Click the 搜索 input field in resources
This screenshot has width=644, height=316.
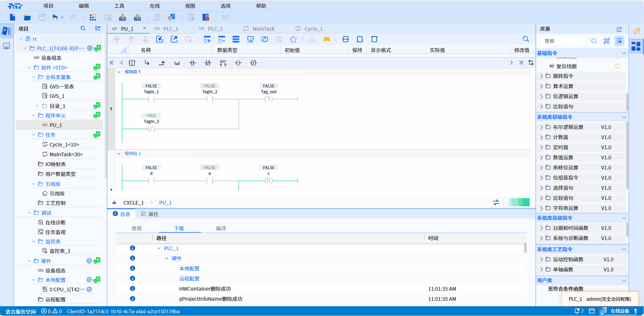(564, 41)
